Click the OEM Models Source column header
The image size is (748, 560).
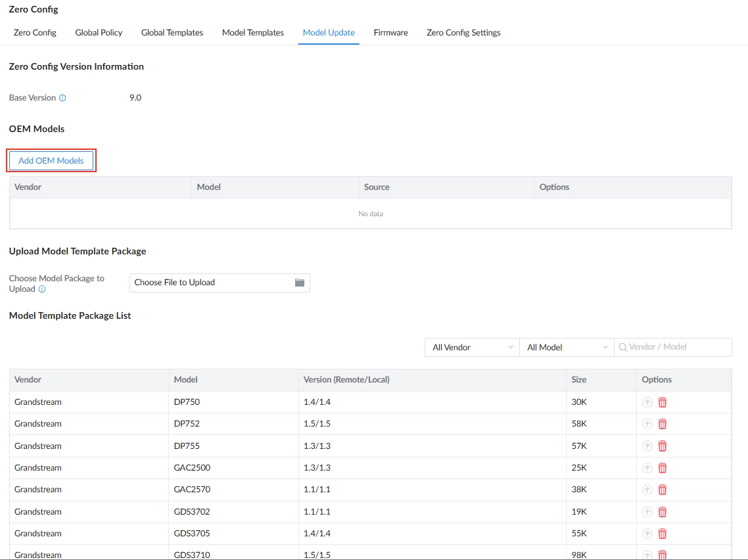coord(447,187)
